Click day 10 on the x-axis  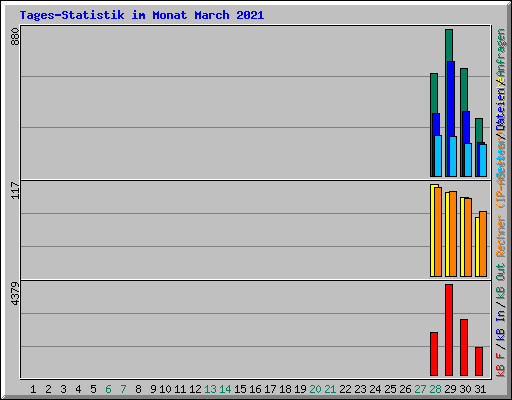[165, 389]
